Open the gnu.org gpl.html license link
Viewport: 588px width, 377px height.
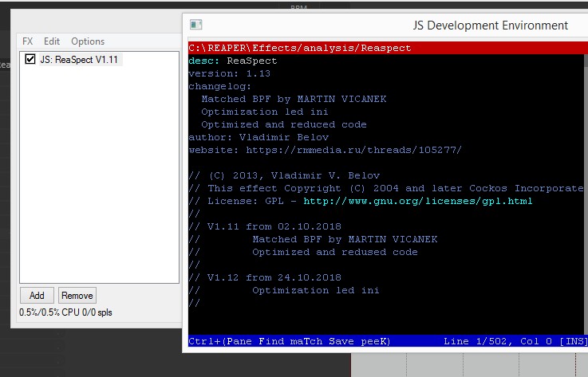pyautogui.click(x=418, y=201)
